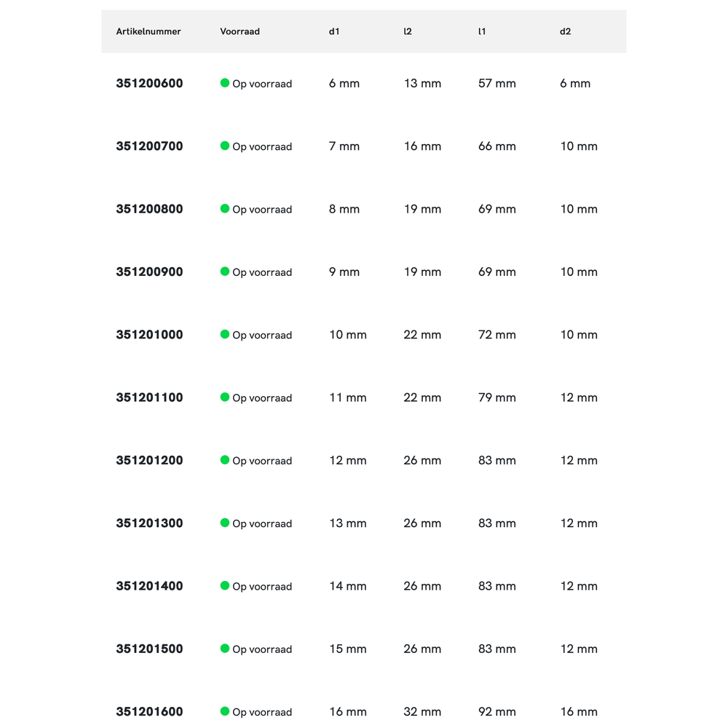Open article number 351201600
This screenshot has width=728, height=728.
[149, 712]
